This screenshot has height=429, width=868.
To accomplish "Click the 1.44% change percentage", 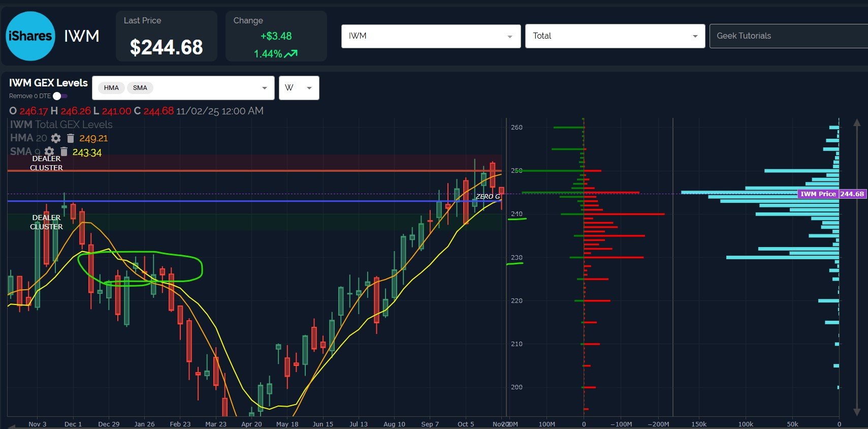I will click(268, 54).
